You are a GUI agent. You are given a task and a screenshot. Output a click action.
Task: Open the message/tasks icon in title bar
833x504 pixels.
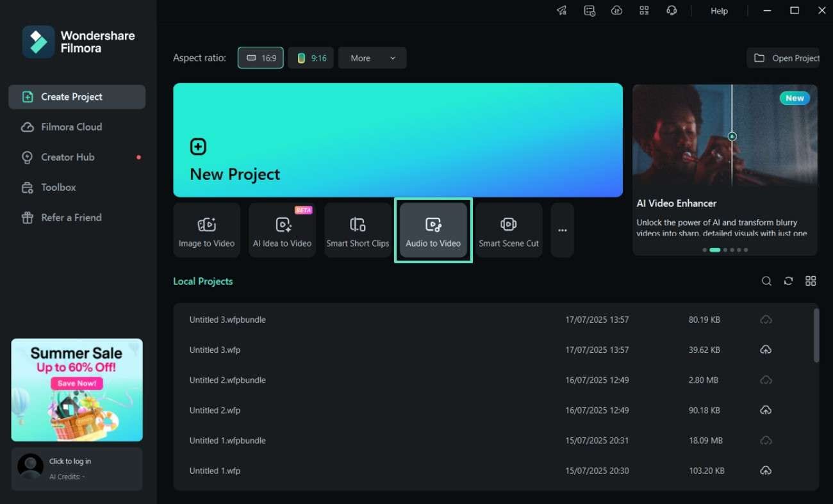coord(590,10)
